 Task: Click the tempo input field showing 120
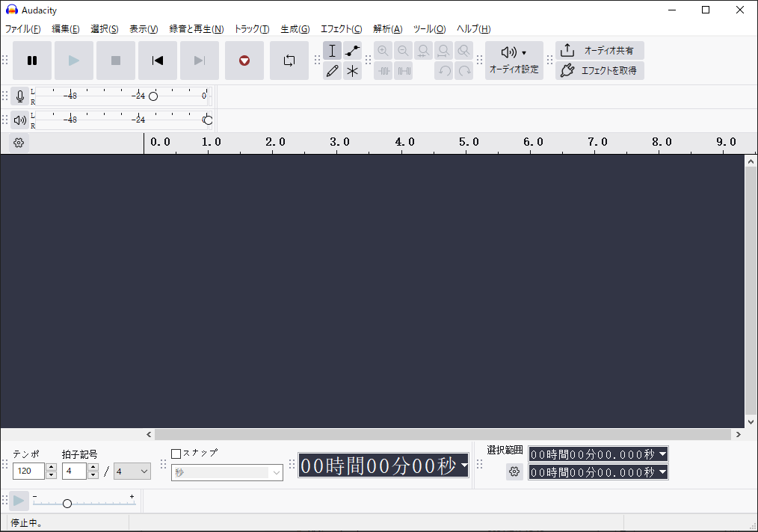point(30,471)
